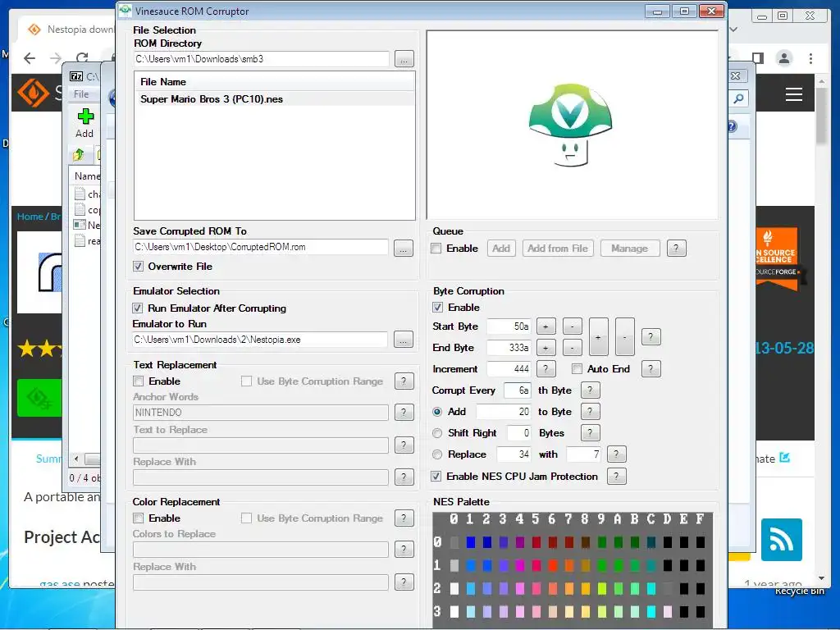This screenshot has width=840, height=630.
Task: Open the SourceForge hamburger menu
Action: [x=794, y=94]
